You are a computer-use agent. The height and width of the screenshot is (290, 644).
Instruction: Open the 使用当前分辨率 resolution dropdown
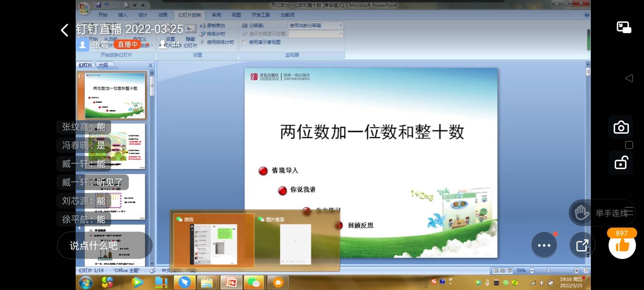(316, 25)
